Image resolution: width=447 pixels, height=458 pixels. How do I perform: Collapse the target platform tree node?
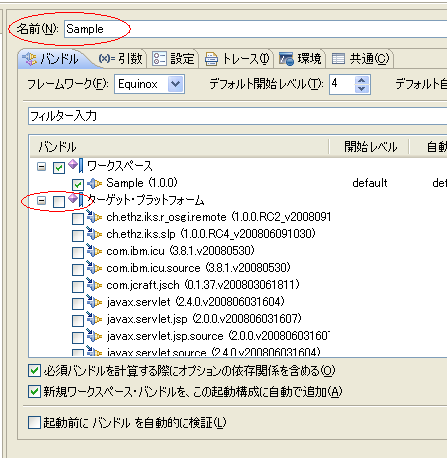tap(41, 200)
